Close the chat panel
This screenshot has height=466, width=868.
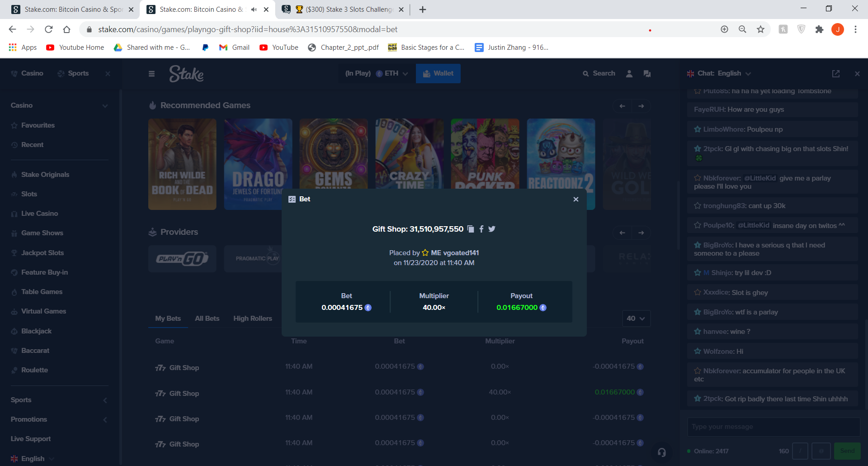(x=857, y=73)
